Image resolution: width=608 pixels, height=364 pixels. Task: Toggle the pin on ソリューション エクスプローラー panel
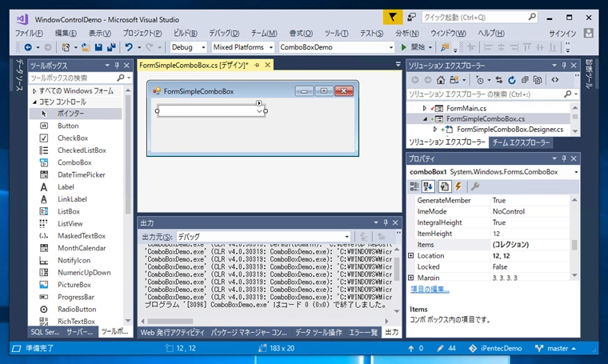coord(564,66)
